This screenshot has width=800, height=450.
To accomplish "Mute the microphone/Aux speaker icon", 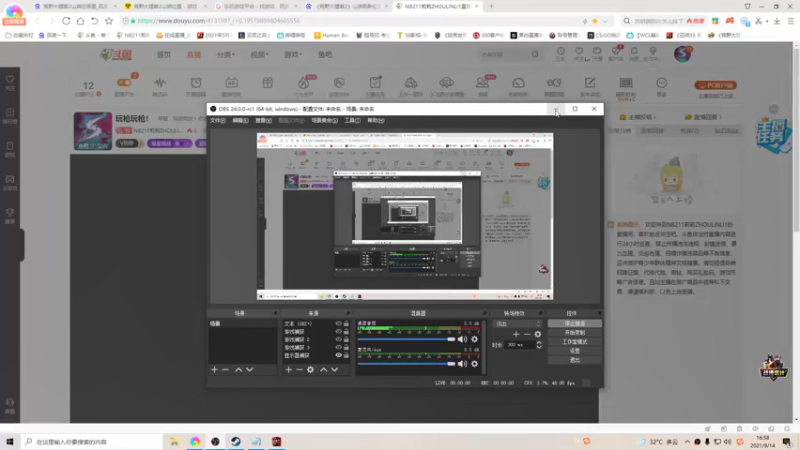I will click(x=462, y=364).
